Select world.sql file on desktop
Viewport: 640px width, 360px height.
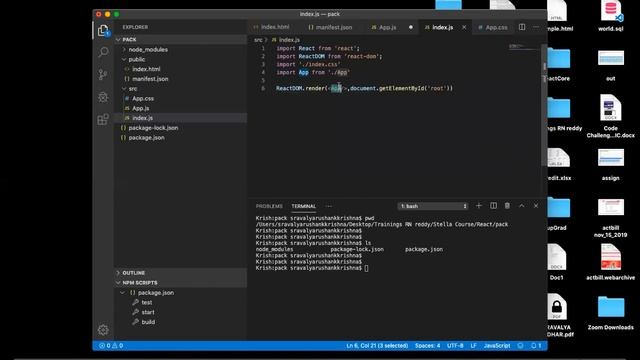(611, 16)
